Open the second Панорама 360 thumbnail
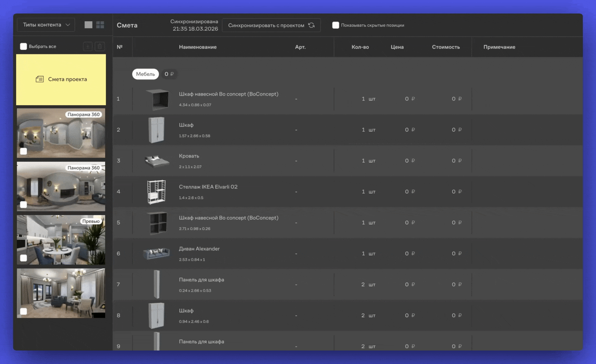The height and width of the screenshot is (364, 596). 61,186
